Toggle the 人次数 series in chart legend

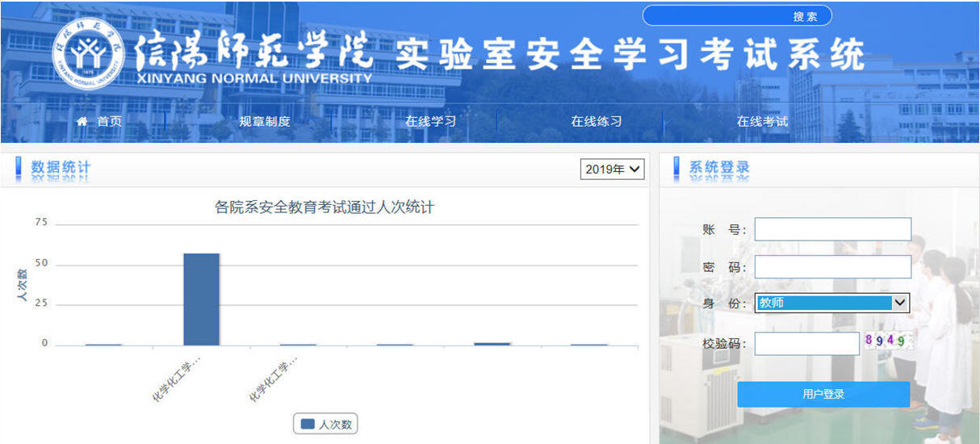pos(325,424)
